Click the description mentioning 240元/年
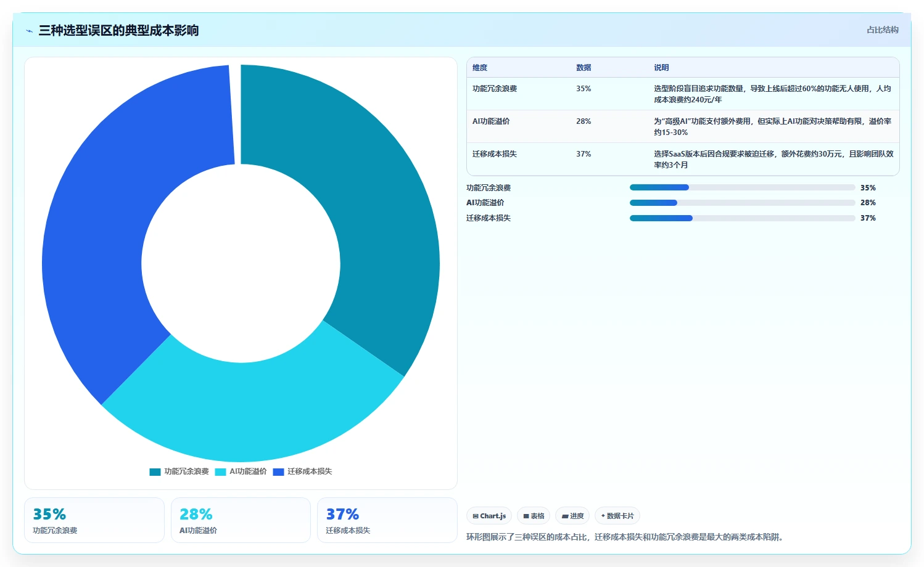The width and height of the screenshot is (924, 567). click(x=772, y=94)
